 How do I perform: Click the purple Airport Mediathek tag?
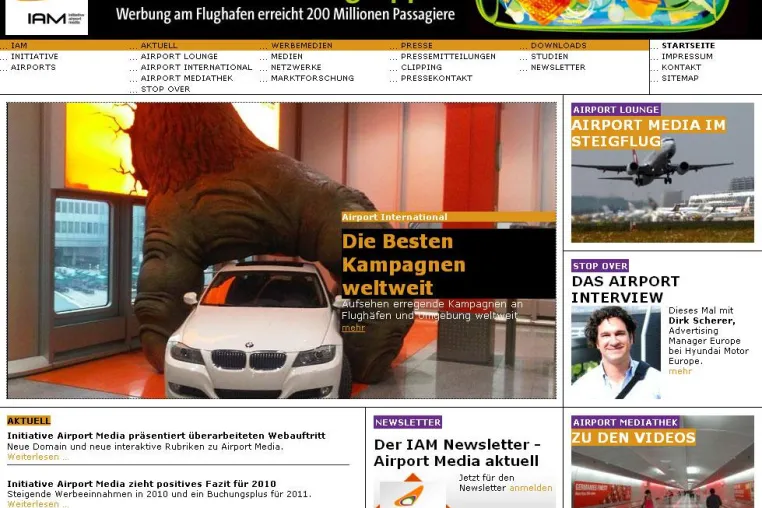(625, 422)
